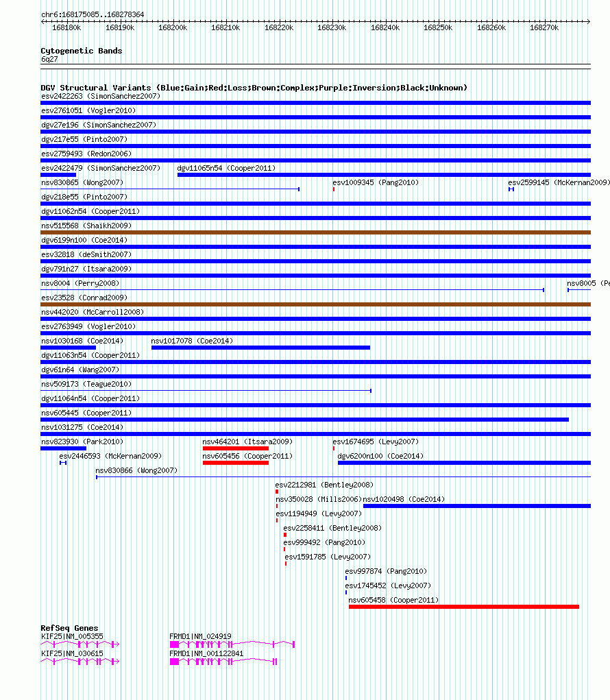The image size is (610, 700).
Task: Open esv1674695 (Levy2007) variant label
Action: [376, 442]
